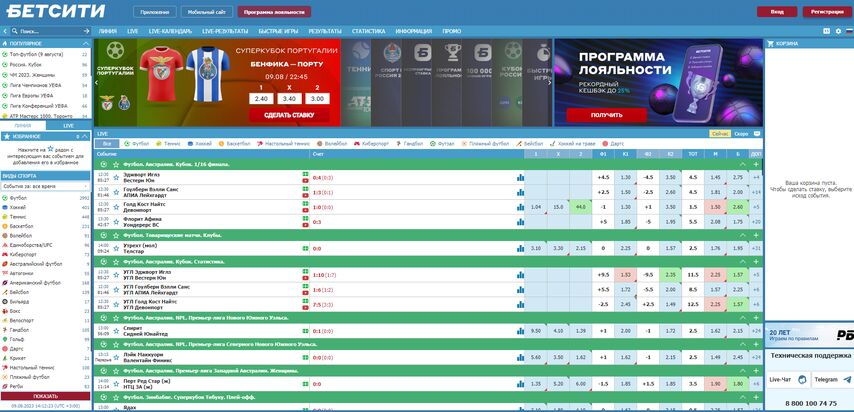Click ПОЛУЧИТЬ on the loyalty banner
This screenshot has width=854, height=412.
point(606,115)
